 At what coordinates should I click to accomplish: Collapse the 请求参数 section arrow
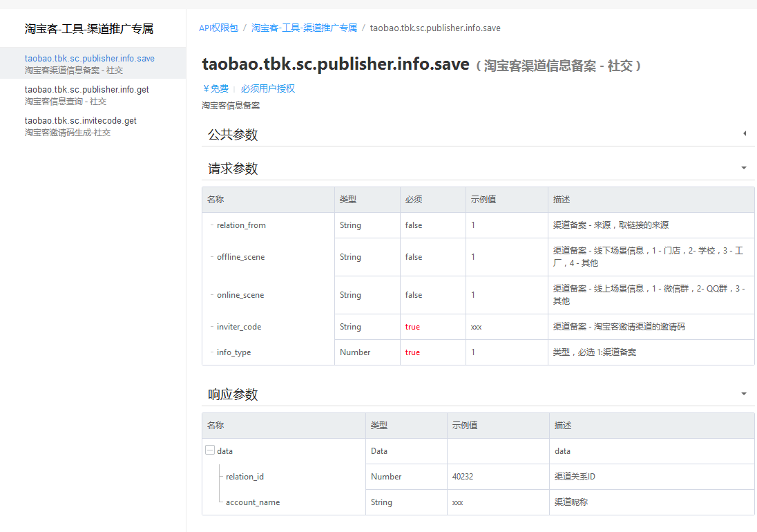click(x=744, y=168)
